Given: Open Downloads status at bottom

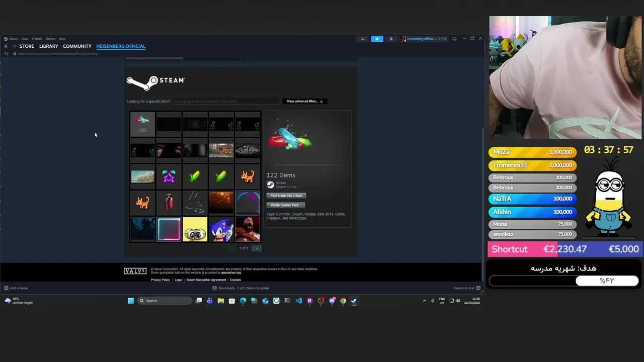Looking at the screenshot, I should point(240,288).
